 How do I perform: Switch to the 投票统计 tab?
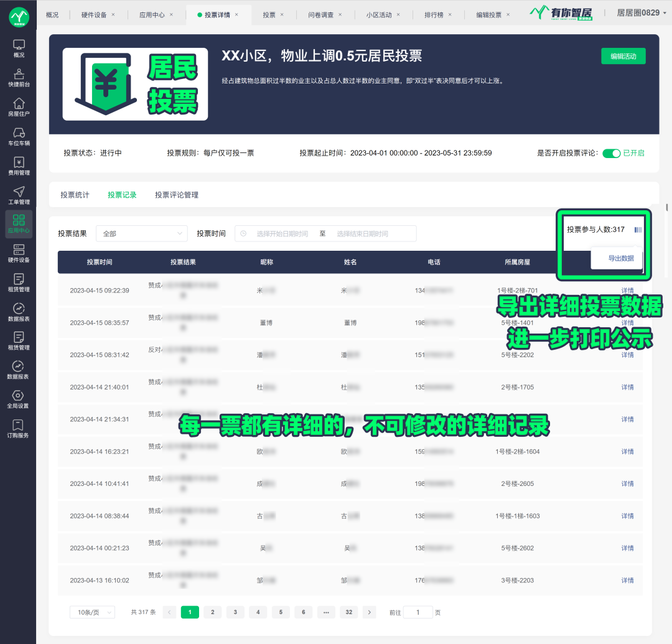pyautogui.click(x=75, y=195)
